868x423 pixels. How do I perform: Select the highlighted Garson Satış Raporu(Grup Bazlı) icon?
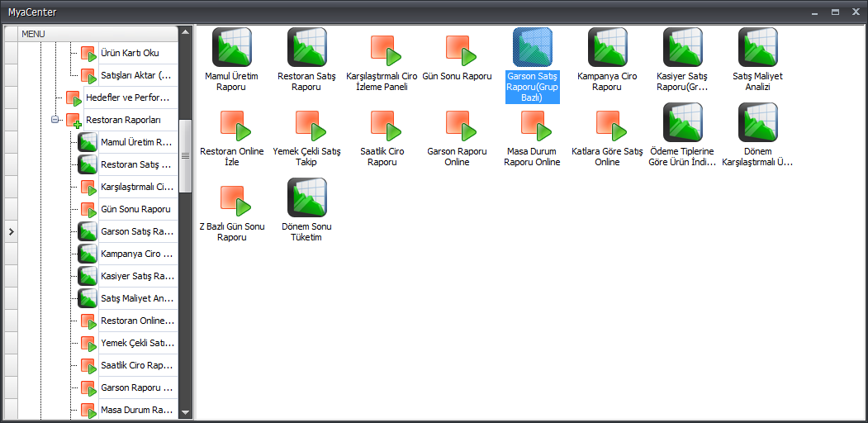click(533, 47)
